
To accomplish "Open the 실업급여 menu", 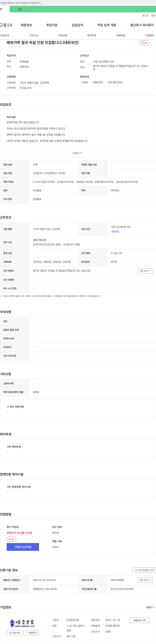I will pos(77,25).
